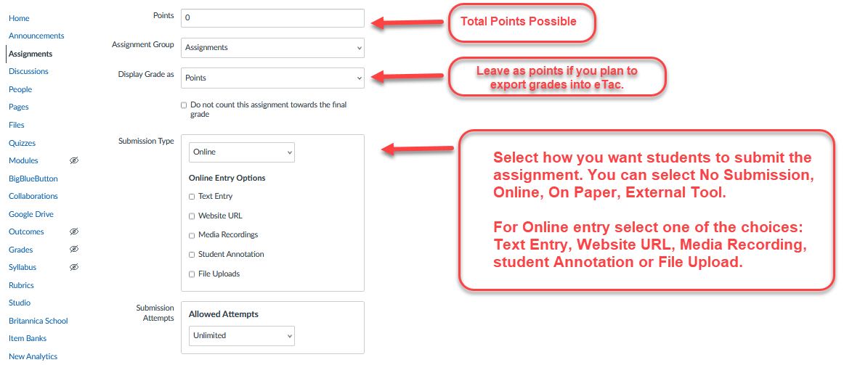868x365 pixels.
Task: Open the Discussions page link
Action: coord(28,71)
